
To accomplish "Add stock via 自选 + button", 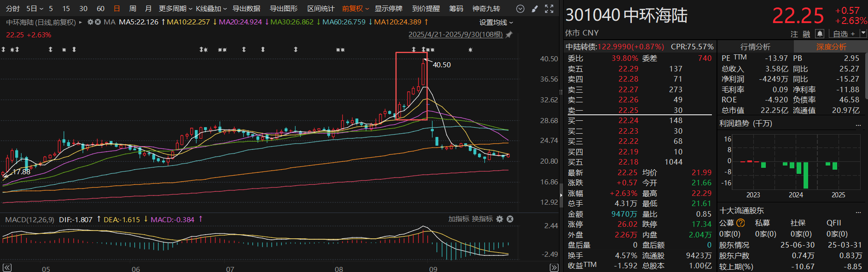I will (x=844, y=34).
